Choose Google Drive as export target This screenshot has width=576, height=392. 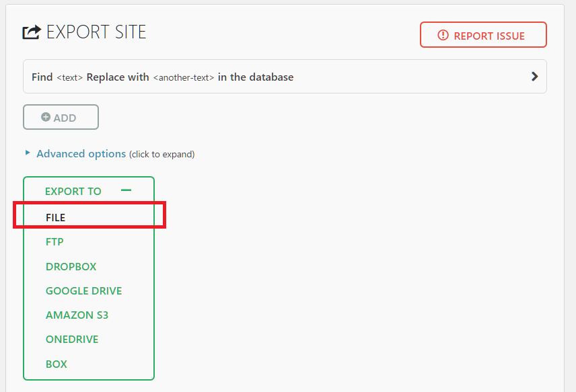click(x=83, y=291)
